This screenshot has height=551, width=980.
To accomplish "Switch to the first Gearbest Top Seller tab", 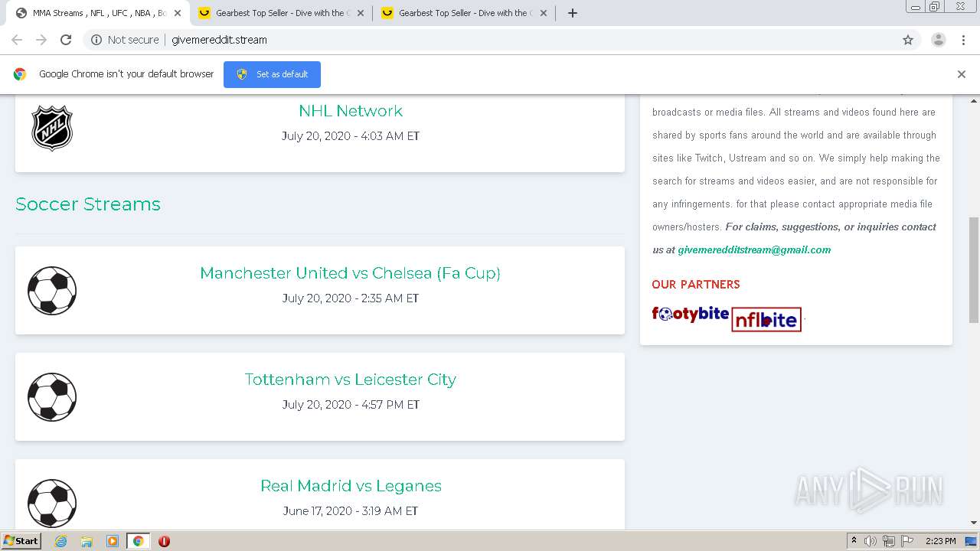I will tap(279, 13).
